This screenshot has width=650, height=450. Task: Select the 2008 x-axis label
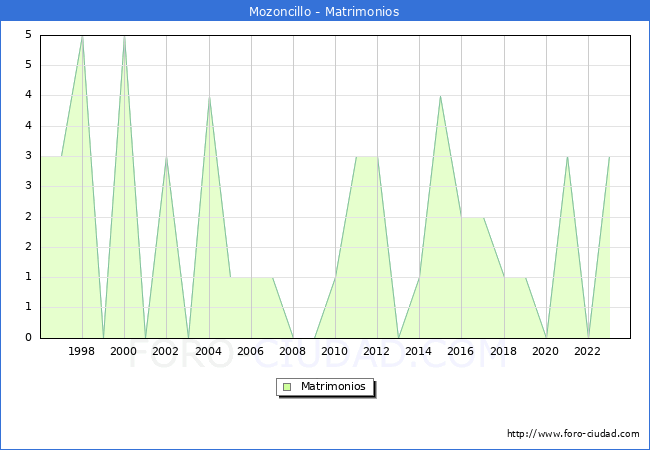(x=292, y=351)
